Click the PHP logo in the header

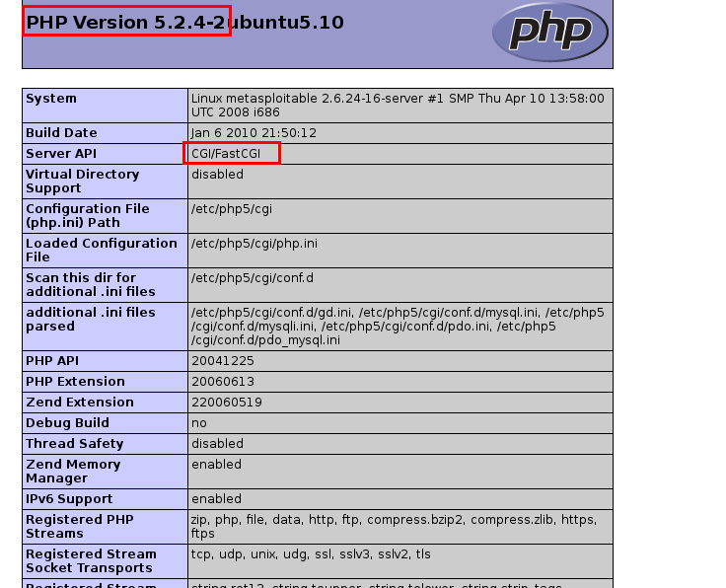point(549,32)
